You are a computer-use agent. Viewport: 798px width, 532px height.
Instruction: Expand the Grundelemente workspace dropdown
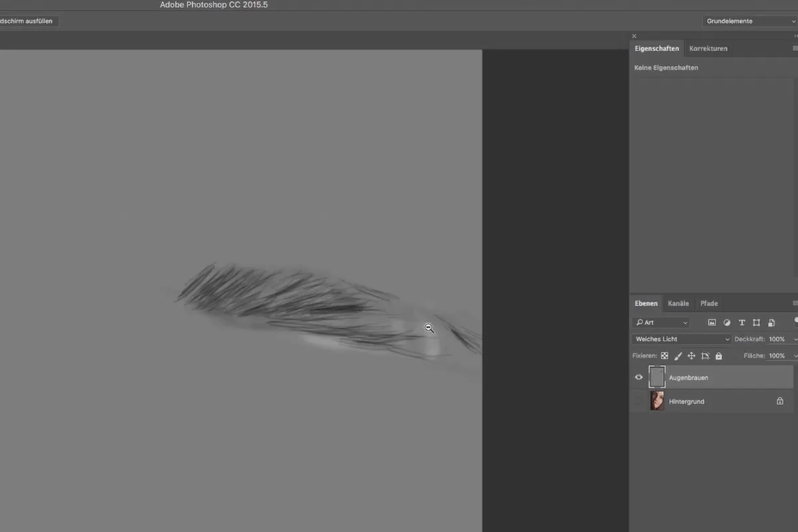click(x=750, y=21)
